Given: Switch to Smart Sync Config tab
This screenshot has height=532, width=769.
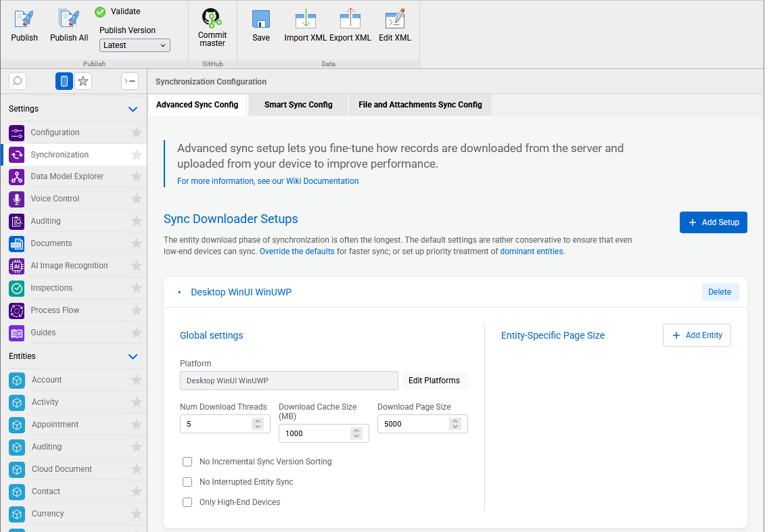Looking at the screenshot, I should [x=298, y=105].
